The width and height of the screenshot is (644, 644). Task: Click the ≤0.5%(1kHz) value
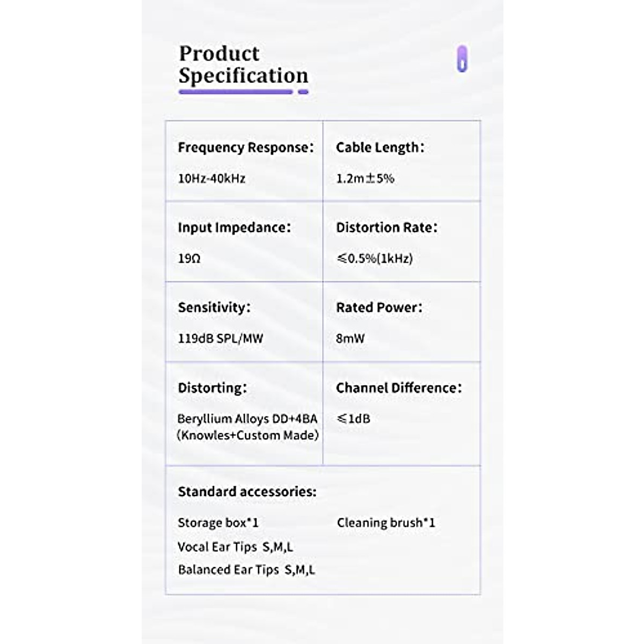click(375, 259)
